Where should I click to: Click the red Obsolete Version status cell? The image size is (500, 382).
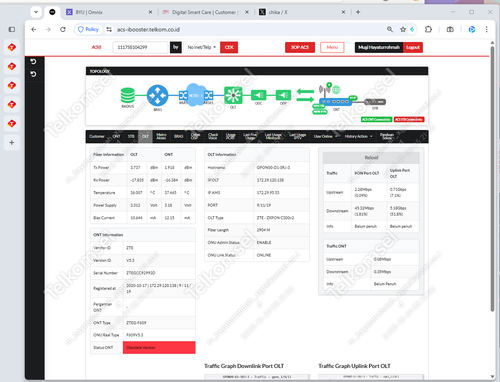pos(159,347)
